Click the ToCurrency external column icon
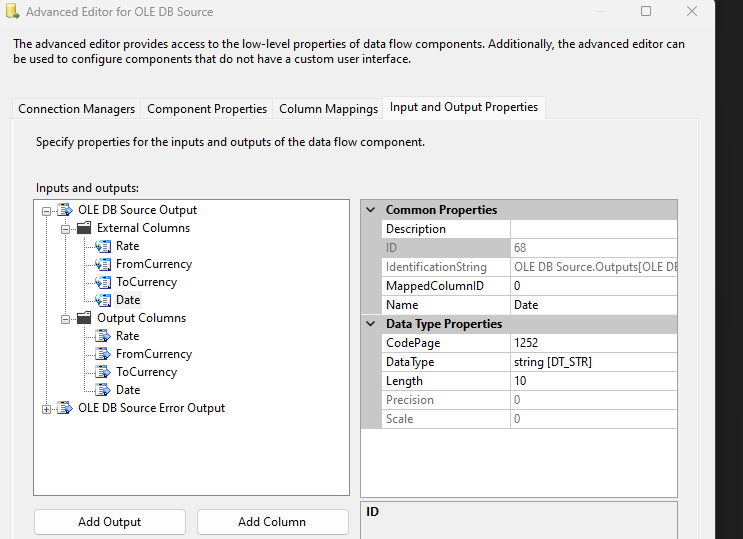 coord(103,282)
